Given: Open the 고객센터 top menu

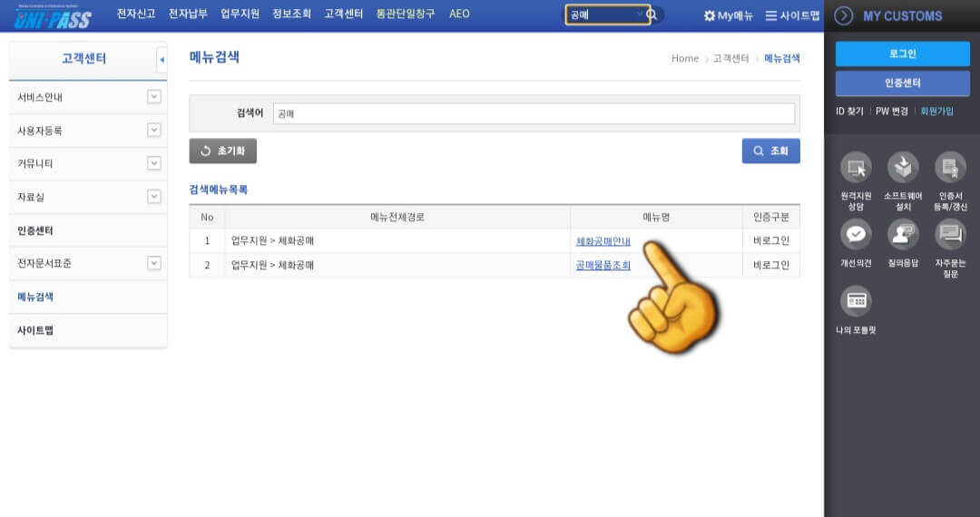Looking at the screenshot, I should 343,14.
